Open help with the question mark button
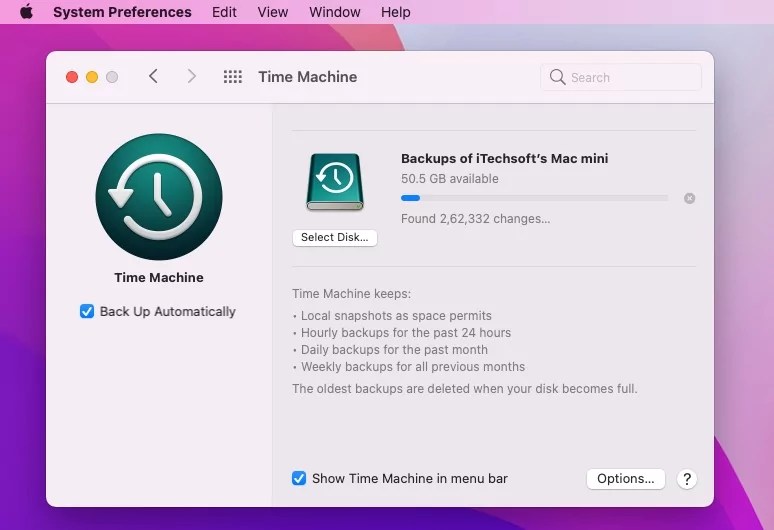This screenshot has width=774, height=530. [x=687, y=479]
